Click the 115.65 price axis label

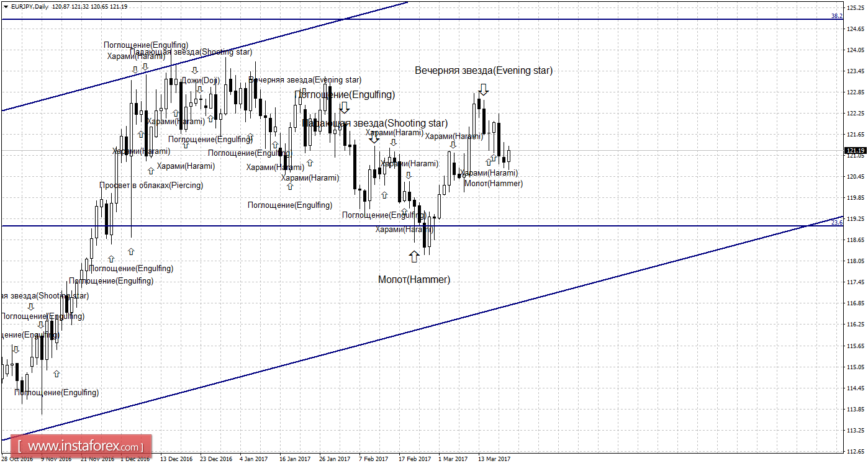click(855, 346)
